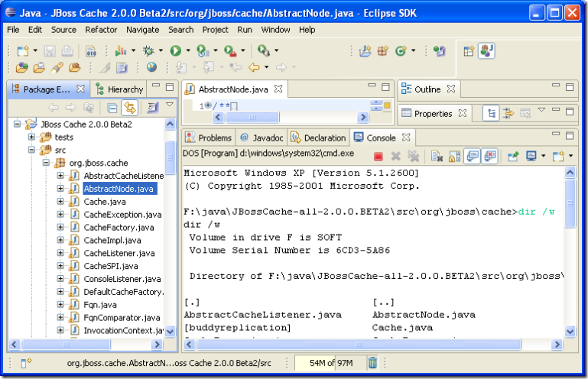Open Package Explorer view menu triangle
588x379 pixels.
point(170,105)
